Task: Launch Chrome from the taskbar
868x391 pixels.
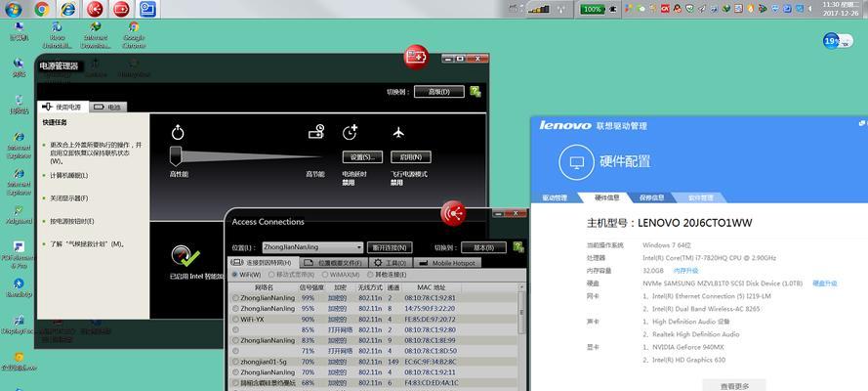Action: (42, 9)
